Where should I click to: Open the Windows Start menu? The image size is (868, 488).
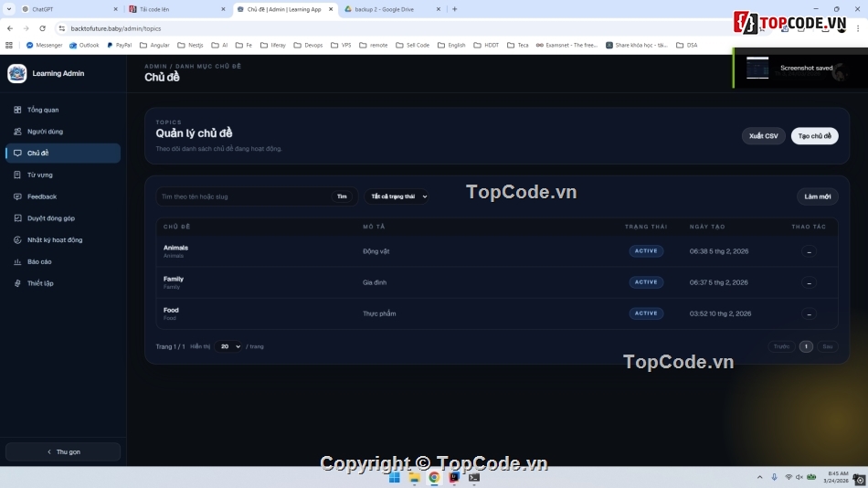(394, 477)
